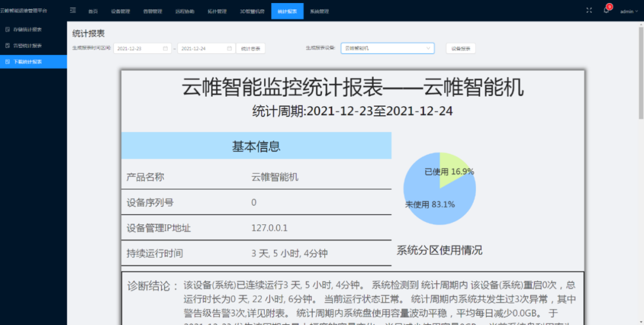Click the IP value 127.0.0.1

[270, 228]
